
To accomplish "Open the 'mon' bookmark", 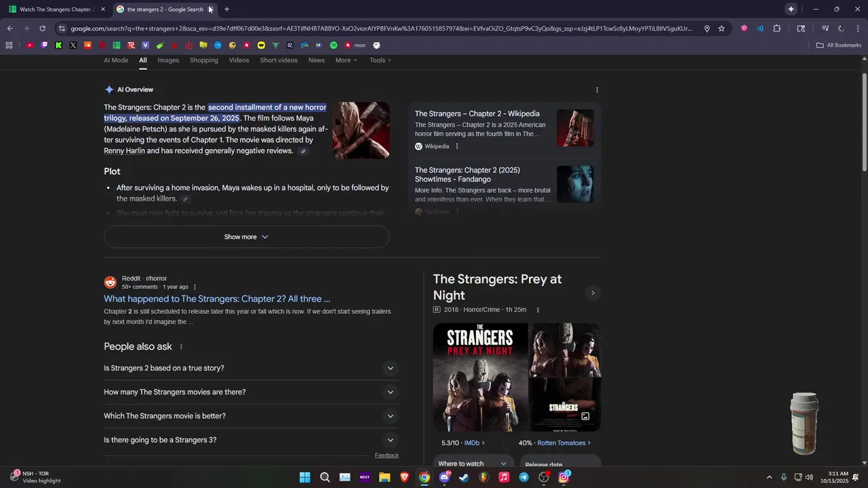I will 355,45.
